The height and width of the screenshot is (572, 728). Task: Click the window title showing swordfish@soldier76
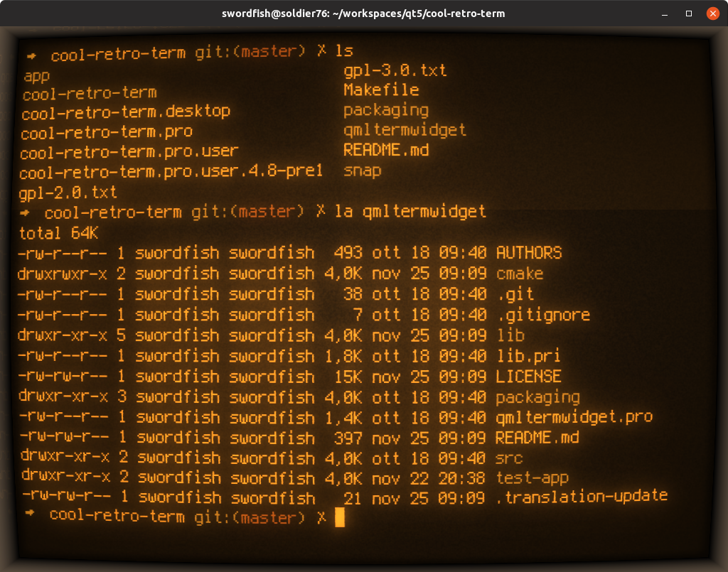point(363,13)
